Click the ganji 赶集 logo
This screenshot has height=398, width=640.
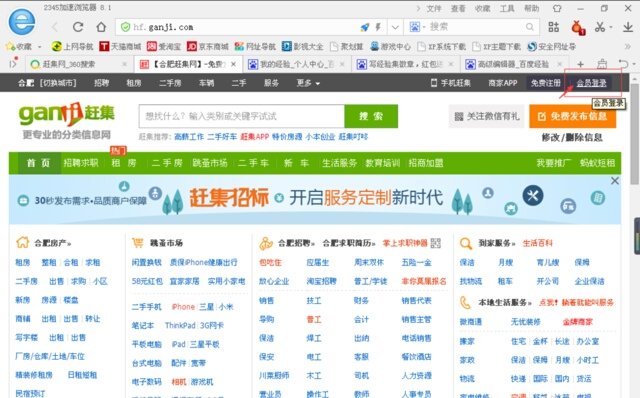[67, 115]
